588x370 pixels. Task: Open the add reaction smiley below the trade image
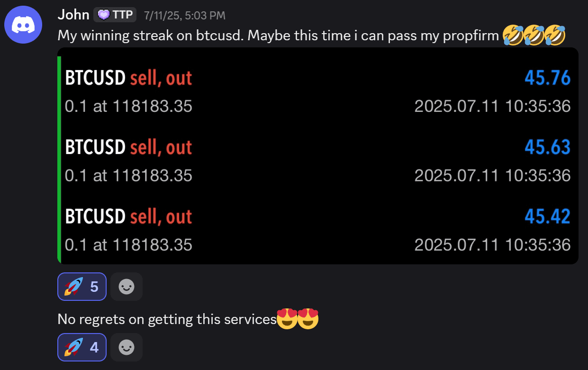click(126, 286)
